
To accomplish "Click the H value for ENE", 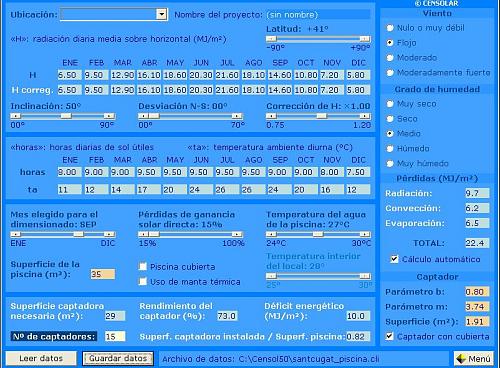I will 69,75.
